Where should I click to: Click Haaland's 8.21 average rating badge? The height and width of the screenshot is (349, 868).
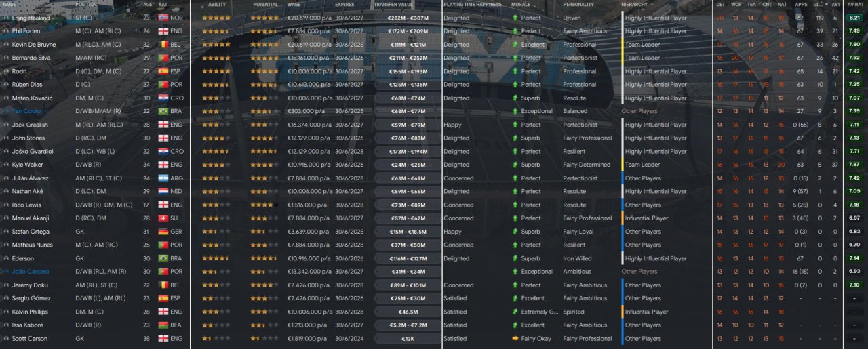click(x=854, y=18)
